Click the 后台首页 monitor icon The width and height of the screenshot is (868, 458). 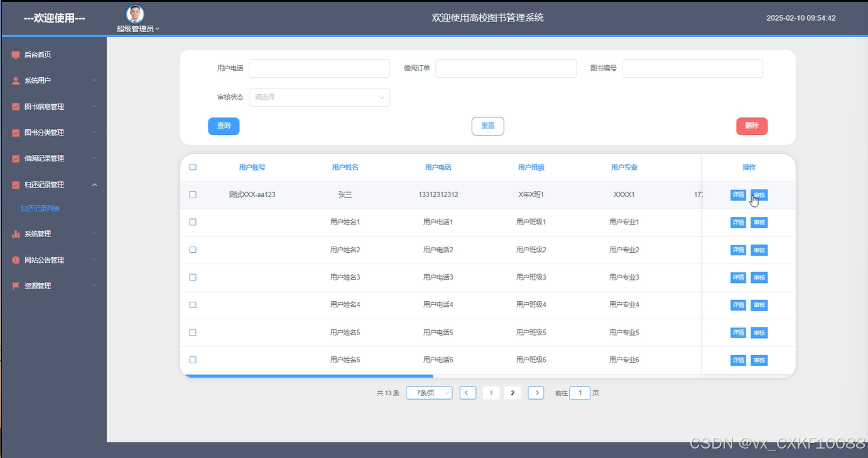click(x=16, y=55)
